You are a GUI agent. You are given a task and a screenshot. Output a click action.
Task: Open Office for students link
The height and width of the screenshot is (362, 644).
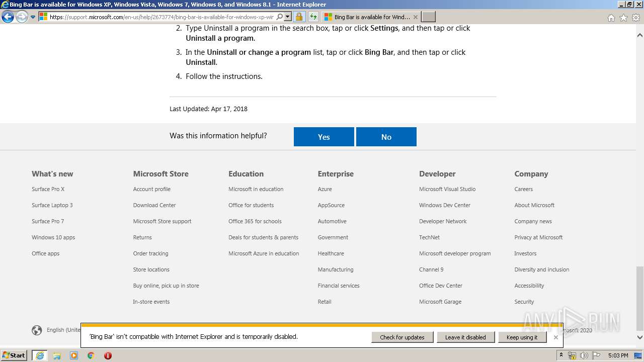click(x=251, y=205)
